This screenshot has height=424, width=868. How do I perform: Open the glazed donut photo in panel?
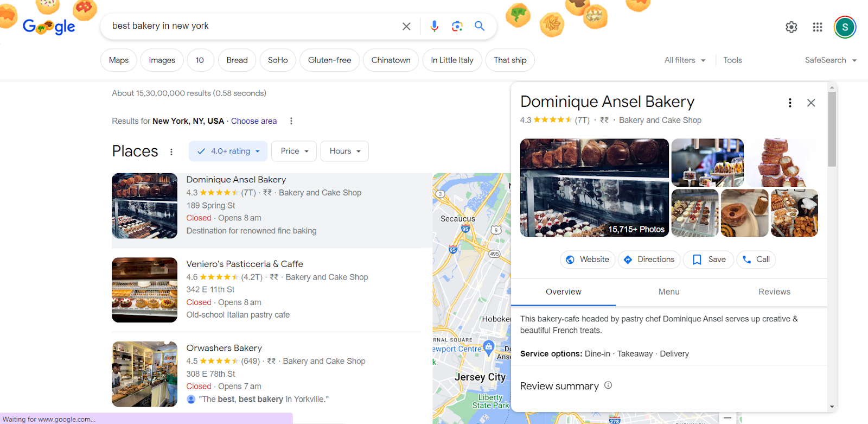pos(744,213)
